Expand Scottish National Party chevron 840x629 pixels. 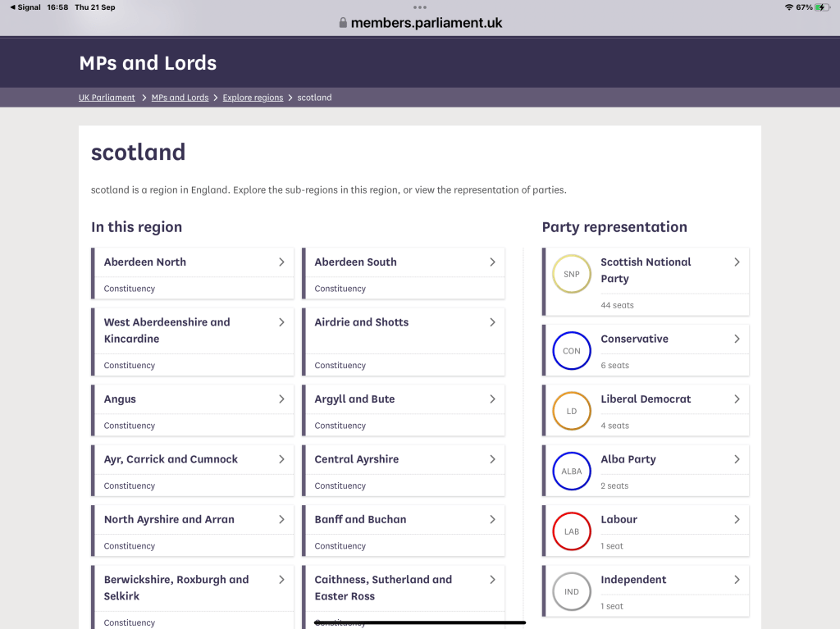point(737,262)
